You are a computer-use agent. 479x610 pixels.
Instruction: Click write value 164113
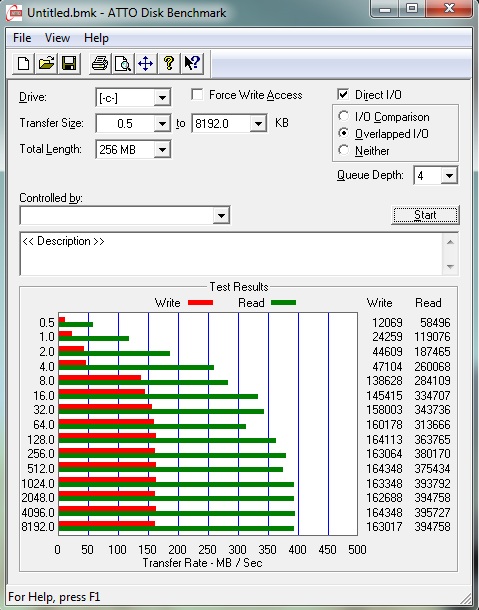tap(384, 440)
